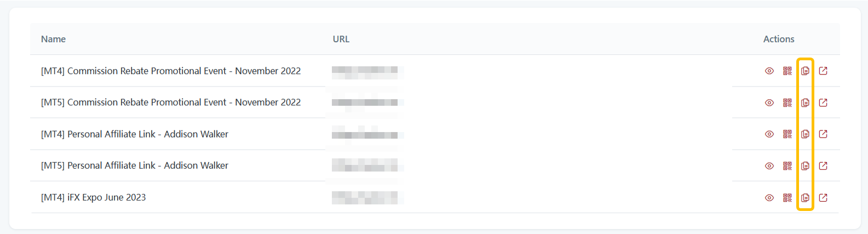Copy the MT5 Commission Rebate link
Image resolution: width=868 pixels, height=234 pixels.
point(805,102)
